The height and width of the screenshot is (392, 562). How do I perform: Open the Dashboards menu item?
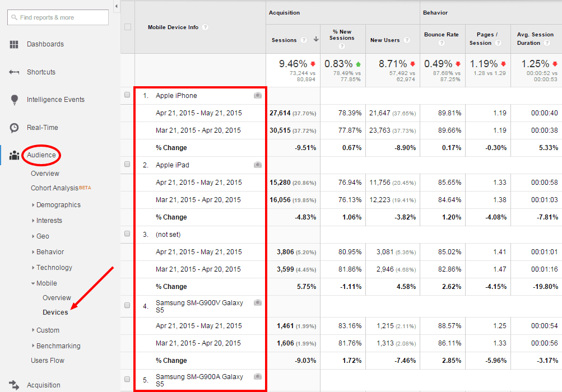click(45, 44)
